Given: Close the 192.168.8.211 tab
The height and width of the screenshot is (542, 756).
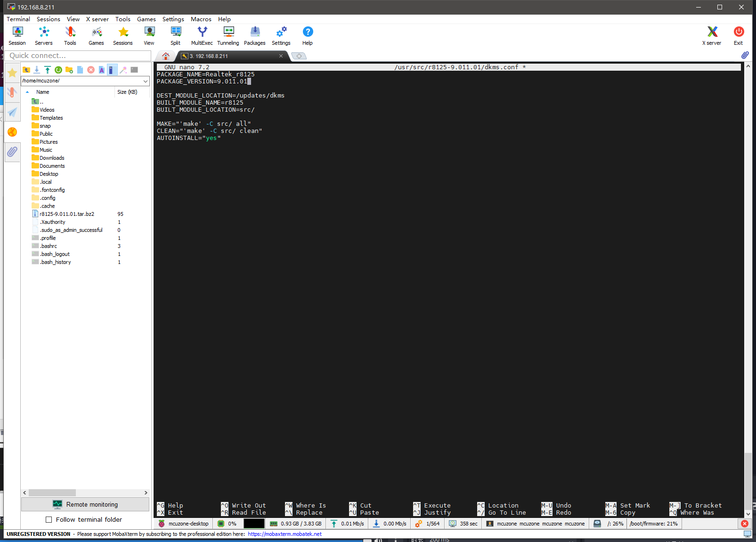Looking at the screenshot, I should coord(281,56).
